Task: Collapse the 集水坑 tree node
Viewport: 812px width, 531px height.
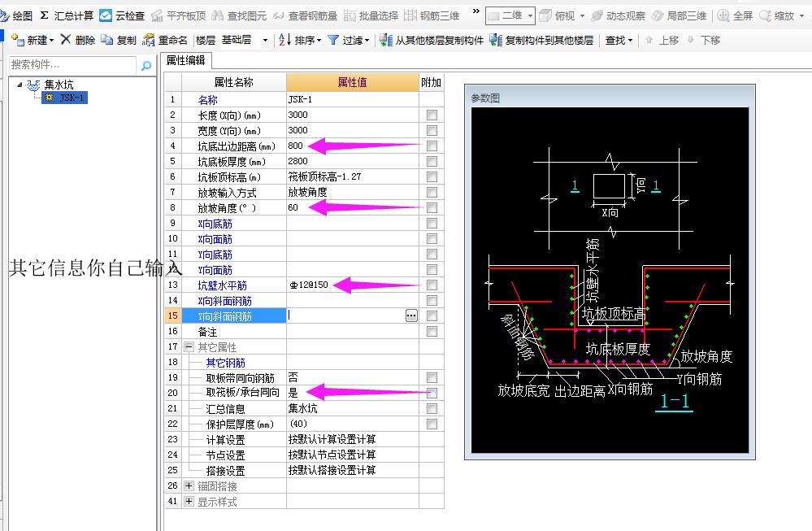Action: pos(20,85)
